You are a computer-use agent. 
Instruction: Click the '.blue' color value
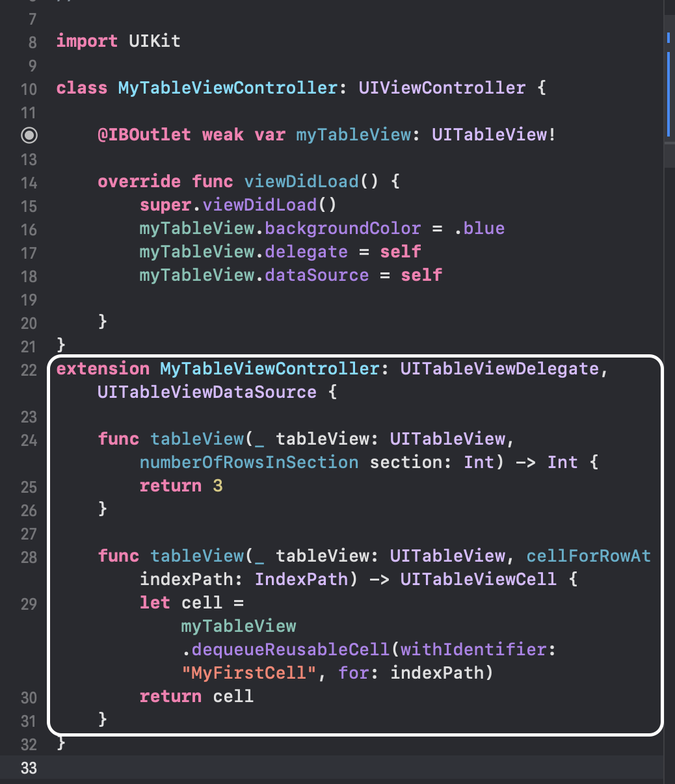[x=479, y=228]
